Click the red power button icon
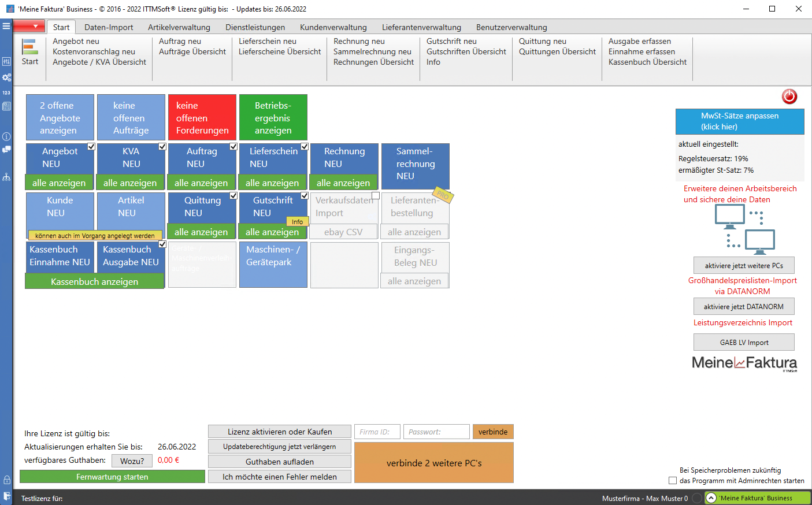 point(789,96)
